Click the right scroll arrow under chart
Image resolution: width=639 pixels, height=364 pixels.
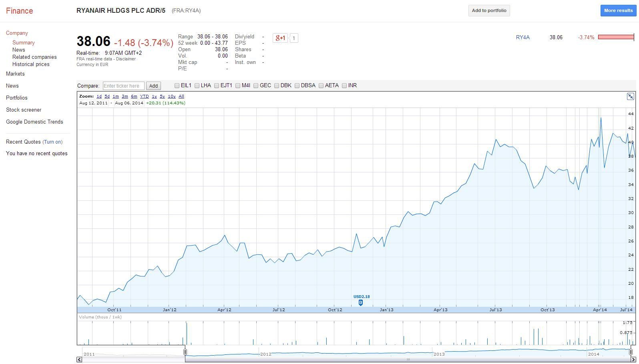pyautogui.click(x=633, y=359)
